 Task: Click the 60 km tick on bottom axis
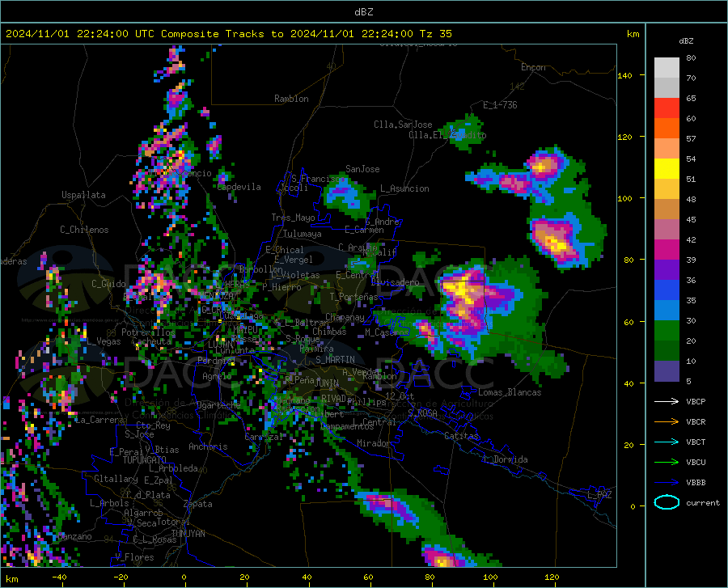[x=368, y=577]
